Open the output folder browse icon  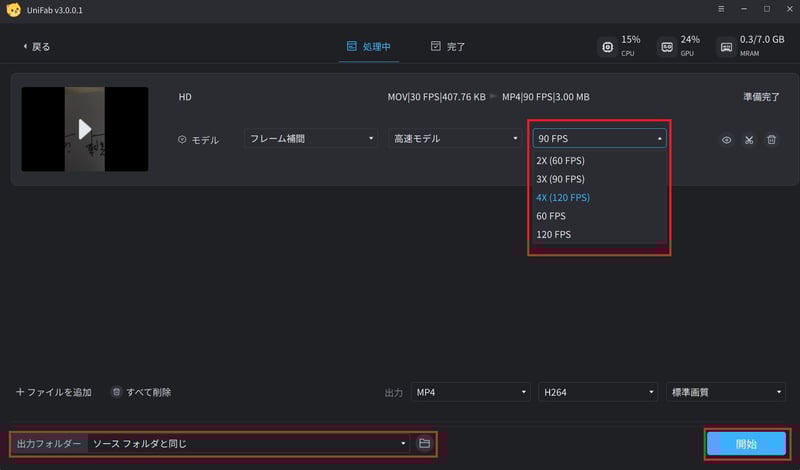(x=424, y=443)
